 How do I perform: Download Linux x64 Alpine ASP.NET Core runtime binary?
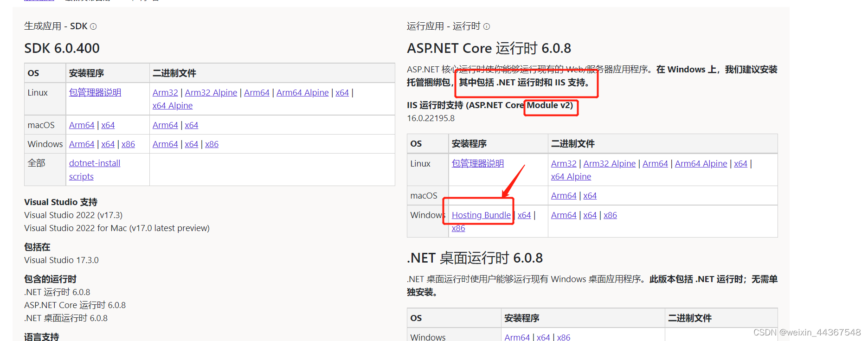pyautogui.click(x=571, y=176)
